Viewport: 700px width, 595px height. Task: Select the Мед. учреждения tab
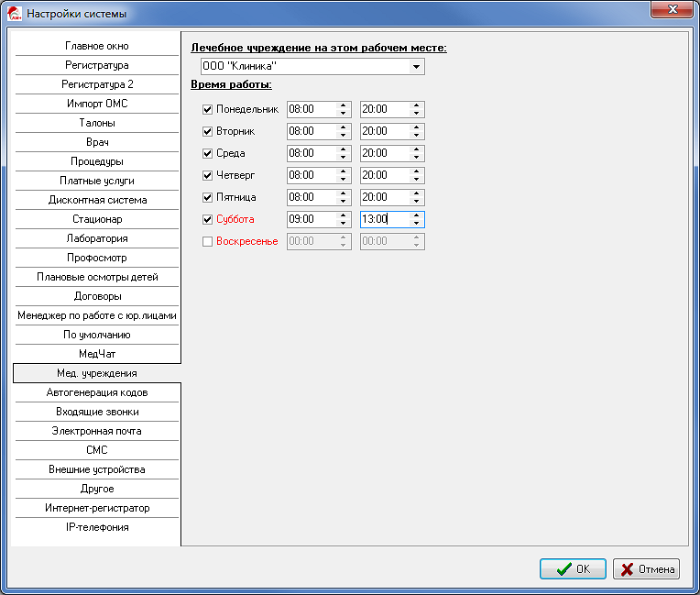point(97,373)
